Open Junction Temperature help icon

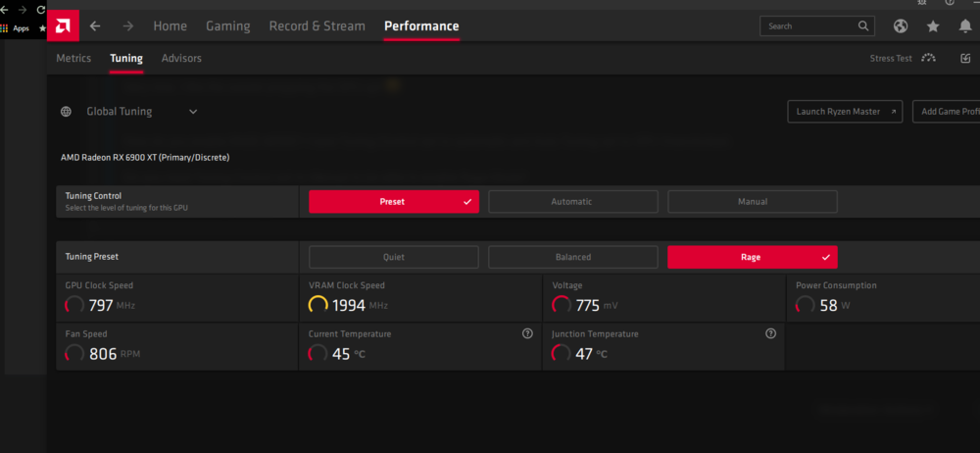(770, 333)
